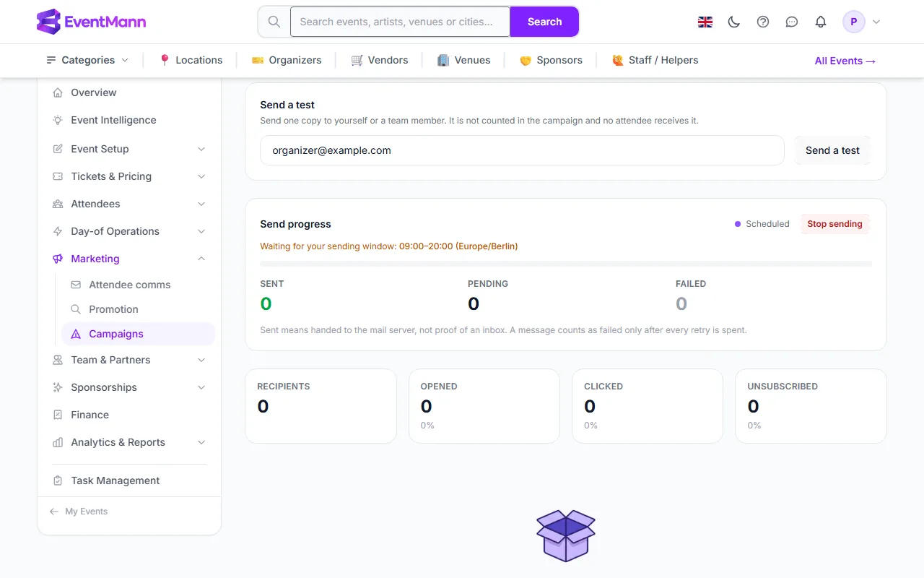Open the help question mark icon
Image resolution: width=924 pixels, height=578 pixels.
(763, 22)
